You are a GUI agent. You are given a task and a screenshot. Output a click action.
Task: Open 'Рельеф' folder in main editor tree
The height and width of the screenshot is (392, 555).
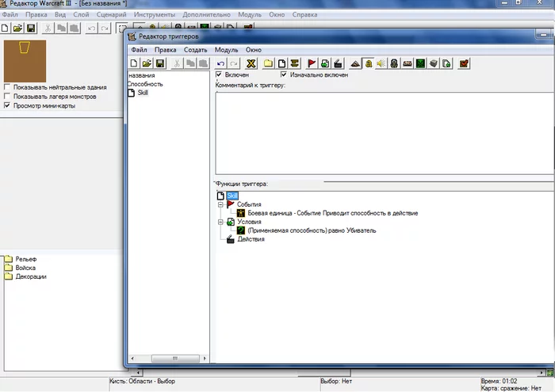point(26,259)
